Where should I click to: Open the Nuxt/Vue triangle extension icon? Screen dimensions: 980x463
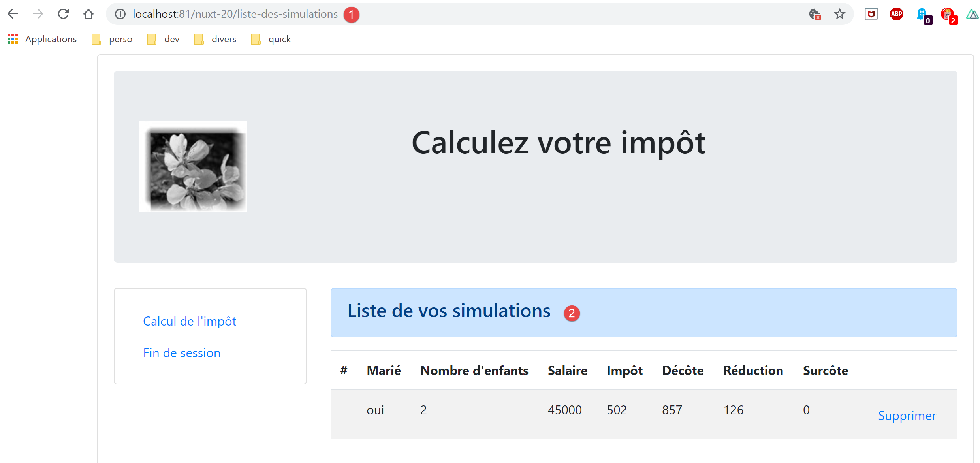point(972,14)
